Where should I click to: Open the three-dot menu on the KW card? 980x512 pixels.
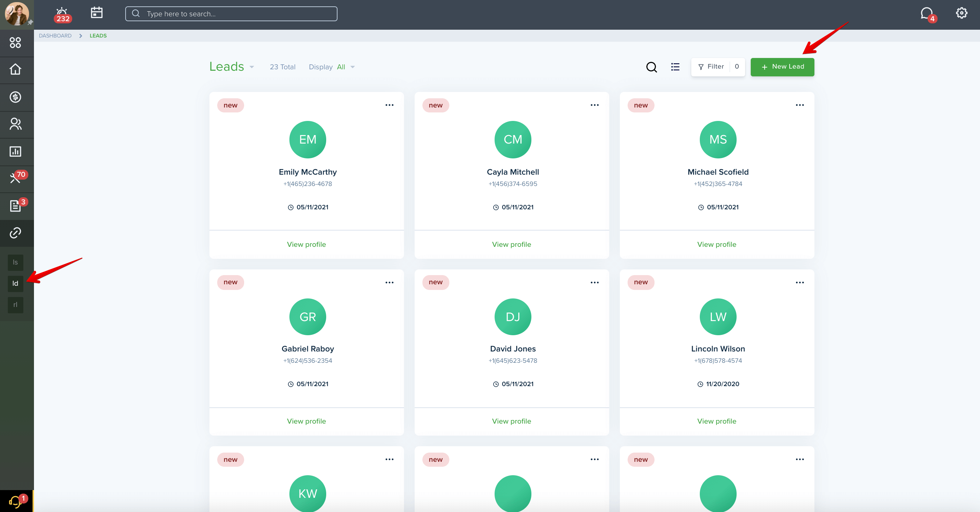[389, 459]
